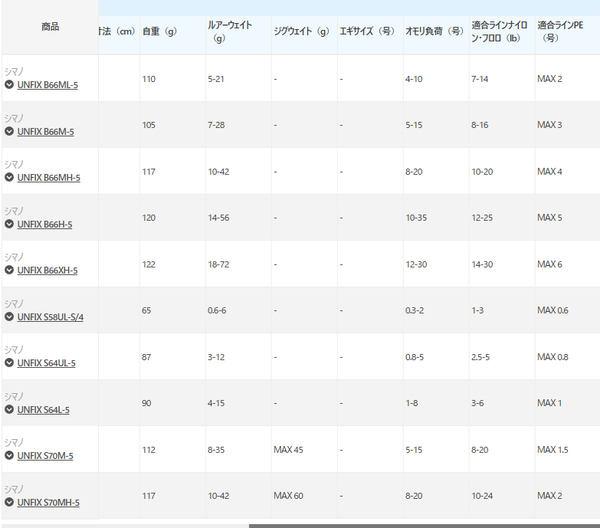This screenshot has width=600, height=528.
Task: Visit the UNFIX S70MH-5 link
Action: 48,502
